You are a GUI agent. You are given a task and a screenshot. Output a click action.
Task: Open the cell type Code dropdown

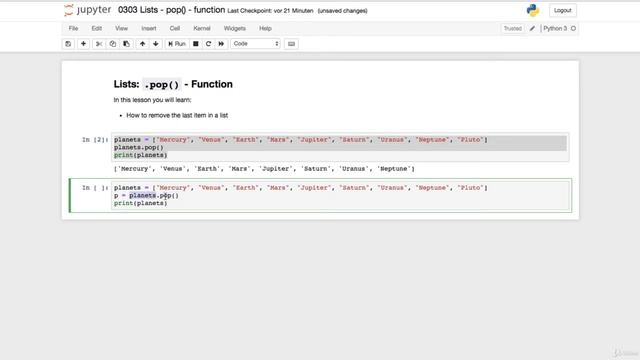coord(256,44)
